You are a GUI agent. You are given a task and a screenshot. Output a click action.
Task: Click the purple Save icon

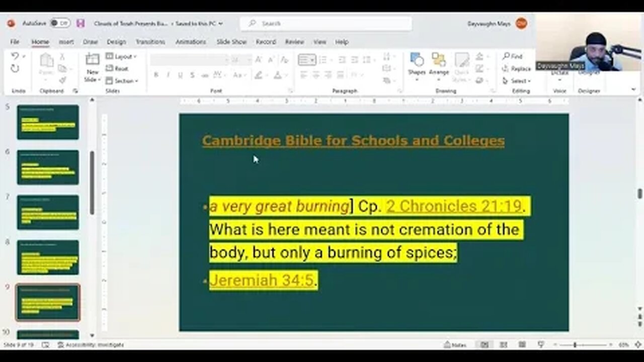point(80,23)
